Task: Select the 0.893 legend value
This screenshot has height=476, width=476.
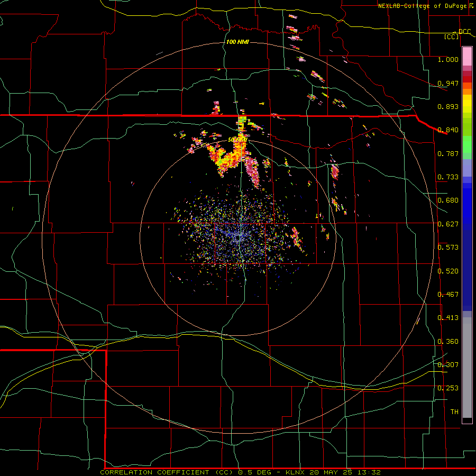Action: point(448,106)
